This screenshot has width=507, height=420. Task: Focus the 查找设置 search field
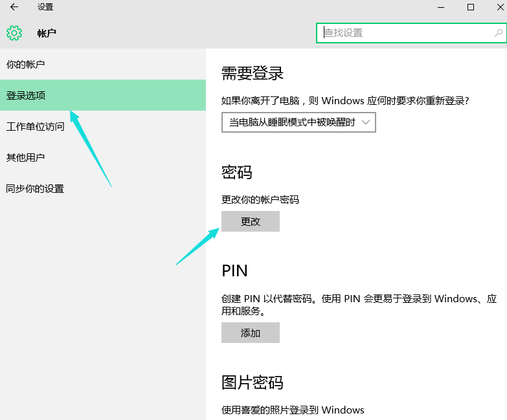coord(405,33)
